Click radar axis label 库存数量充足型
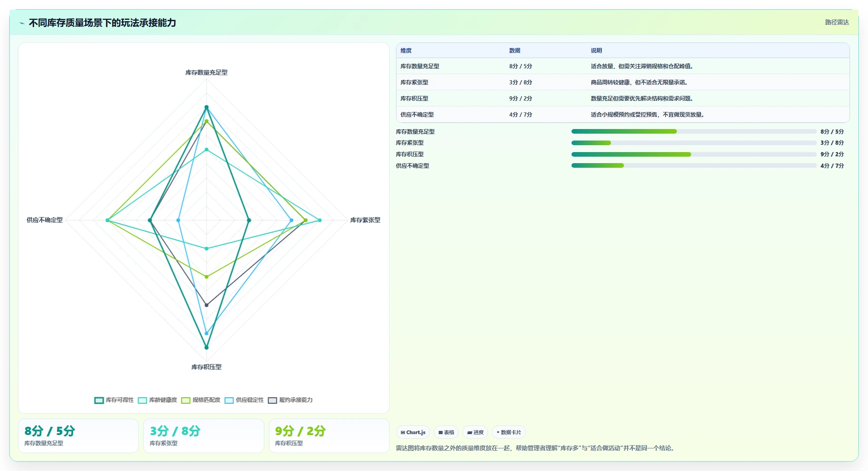868x471 pixels. (x=206, y=73)
